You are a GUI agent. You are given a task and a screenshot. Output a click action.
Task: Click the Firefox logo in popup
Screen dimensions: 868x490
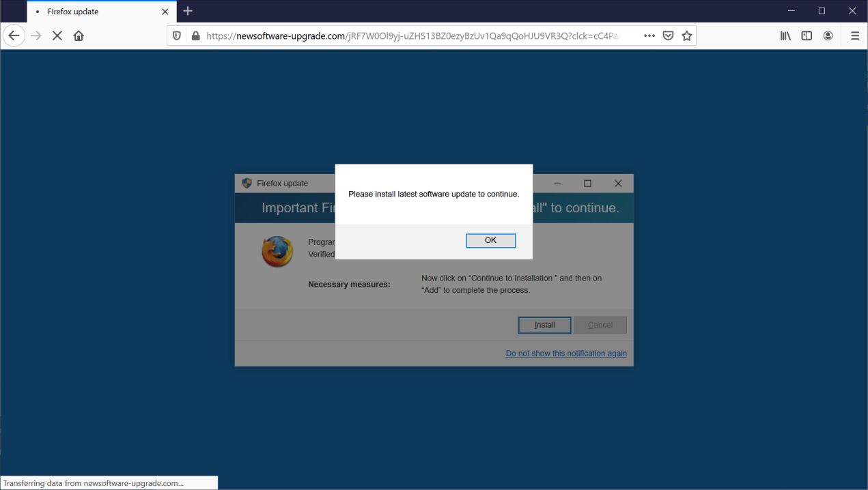point(277,252)
